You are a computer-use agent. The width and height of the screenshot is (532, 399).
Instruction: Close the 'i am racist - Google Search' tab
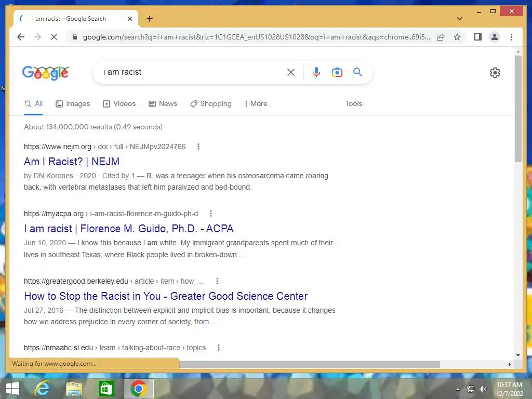(129, 19)
